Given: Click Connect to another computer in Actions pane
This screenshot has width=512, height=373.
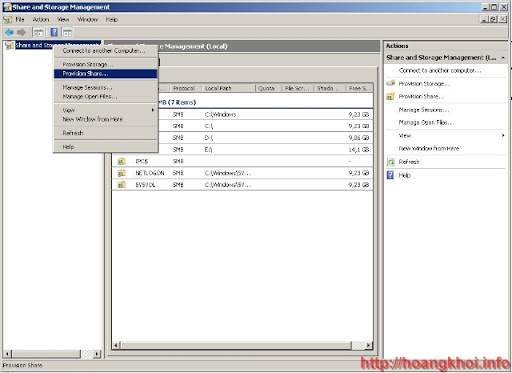Looking at the screenshot, I should [x=440, y=71].
